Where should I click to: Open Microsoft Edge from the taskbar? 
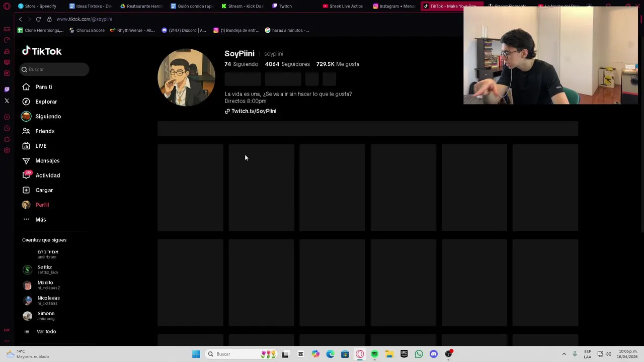point(330,354)
